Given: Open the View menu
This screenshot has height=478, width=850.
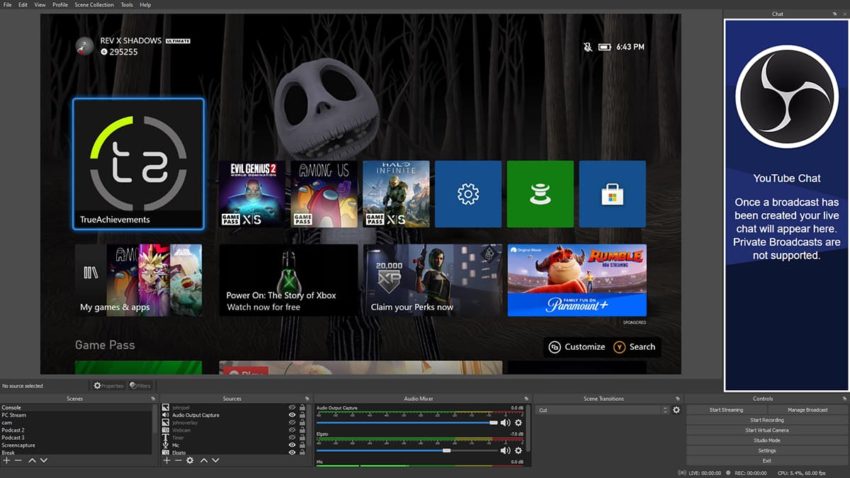Looking at the screenshot, I should pyautogui.click(x=40, y=5).
